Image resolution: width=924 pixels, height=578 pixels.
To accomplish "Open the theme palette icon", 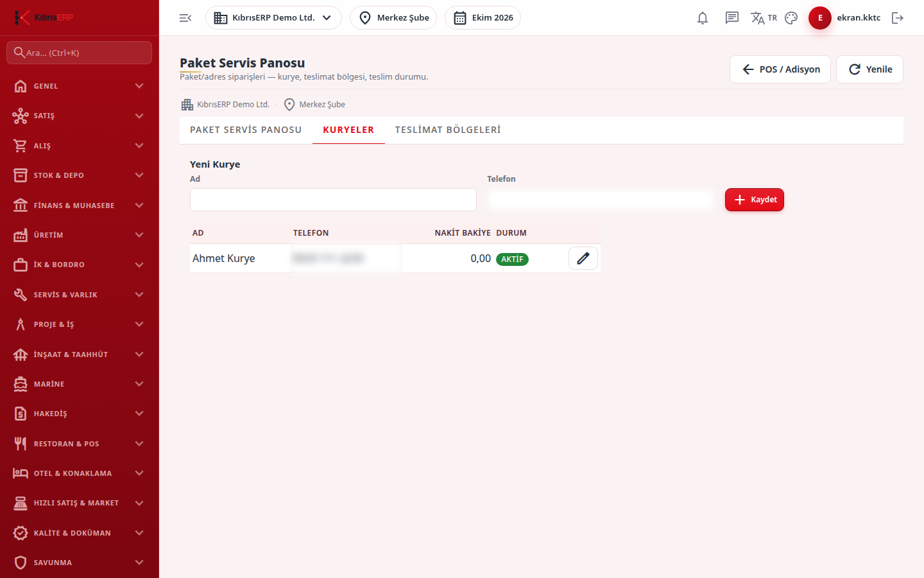I will 791,18.
